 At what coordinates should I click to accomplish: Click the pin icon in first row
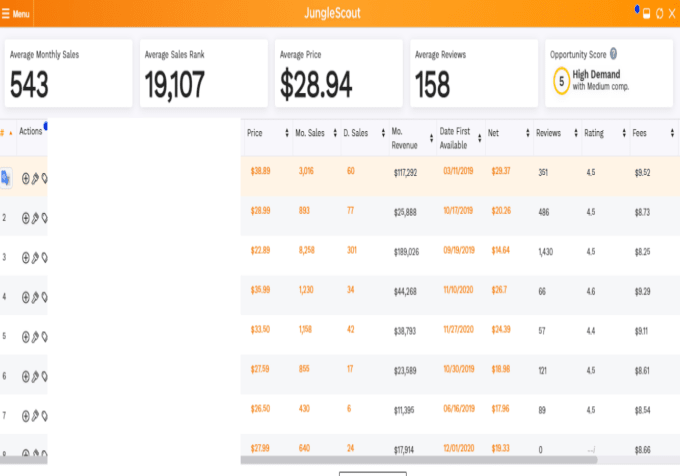click(x=35, y=178)
